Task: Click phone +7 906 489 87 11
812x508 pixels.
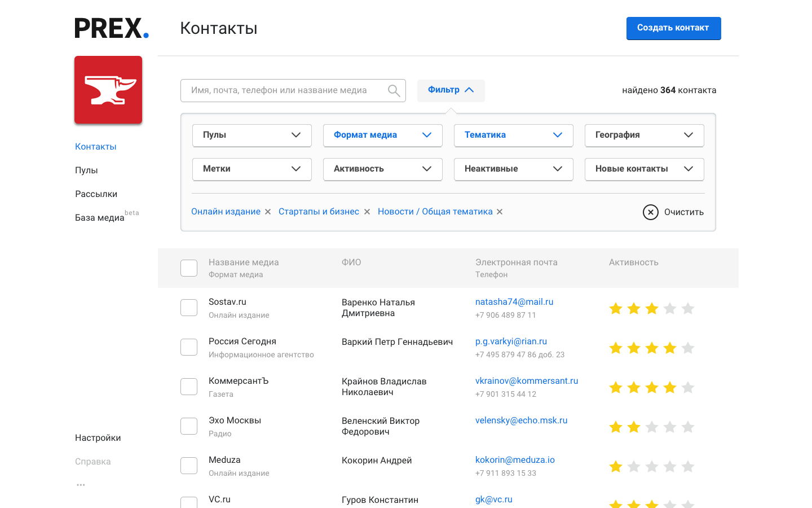Action: (x=506, y=316)
